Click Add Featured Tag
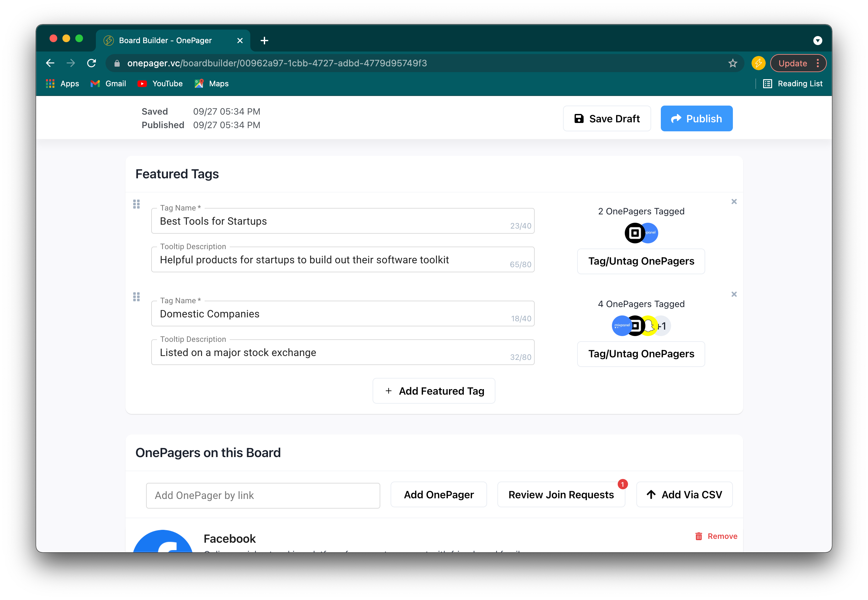The height and width of the screenshot is (600, 868). [434, 391]
